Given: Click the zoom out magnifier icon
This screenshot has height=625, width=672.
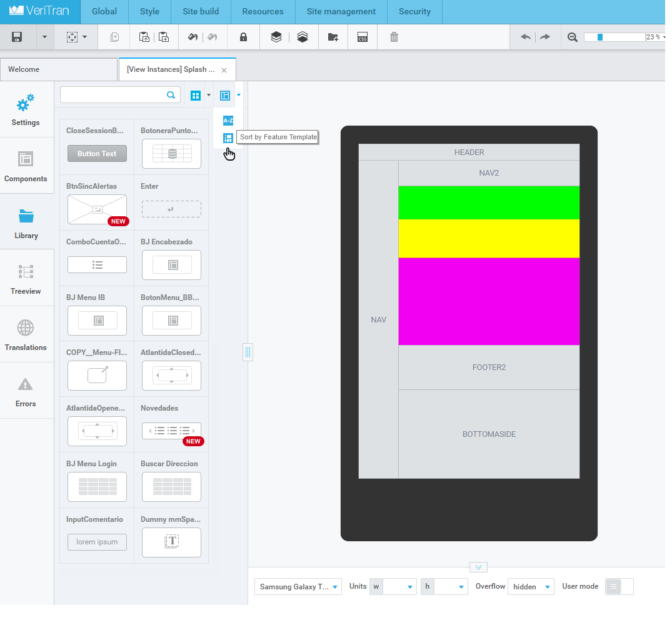Looking at the screenshot, I should click(x=573, y=37).
